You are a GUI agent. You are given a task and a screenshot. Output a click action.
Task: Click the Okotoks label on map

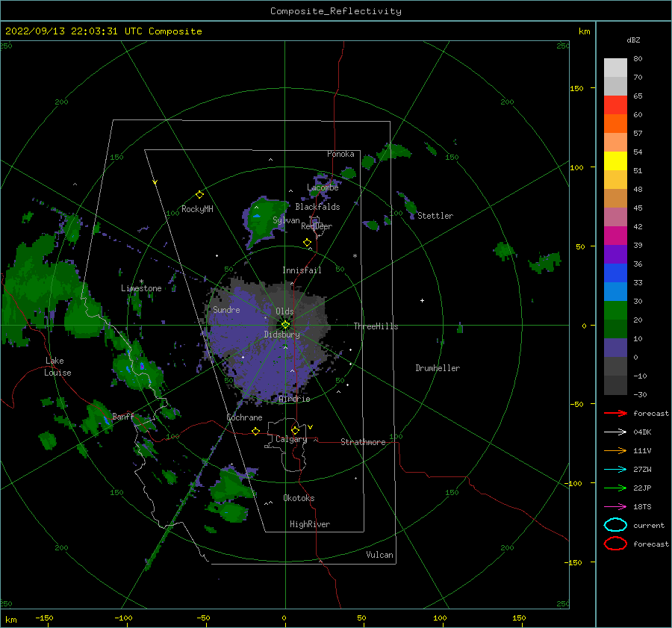coord(299,498)
